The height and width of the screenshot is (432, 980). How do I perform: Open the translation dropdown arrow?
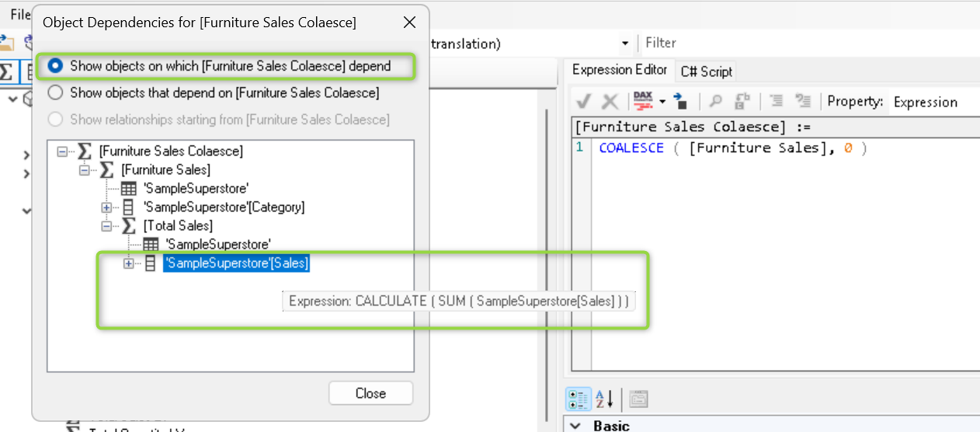[624, 44]
